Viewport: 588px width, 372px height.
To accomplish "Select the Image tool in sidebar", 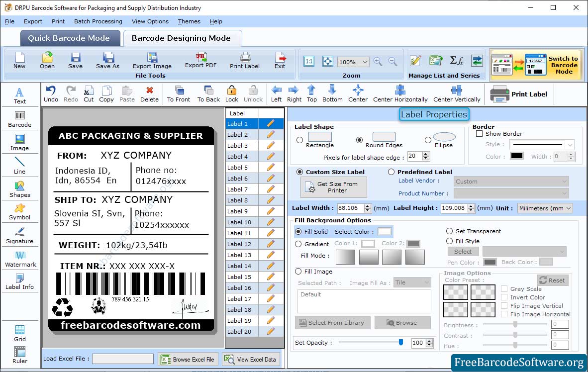I will 19,143.
